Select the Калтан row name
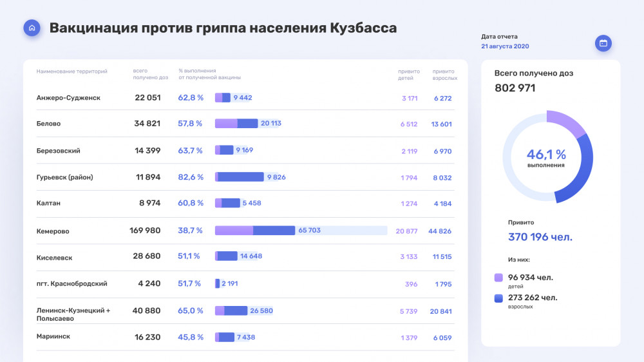 (x=48, y=203)
